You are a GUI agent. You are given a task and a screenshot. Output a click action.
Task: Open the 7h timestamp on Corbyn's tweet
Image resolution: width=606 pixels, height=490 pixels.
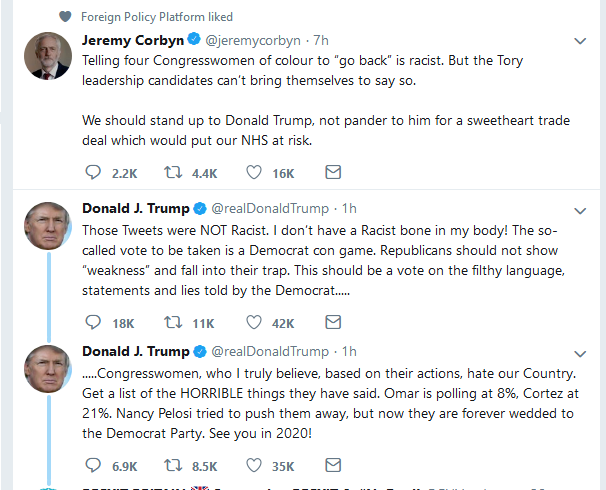(x=322, y=40)
